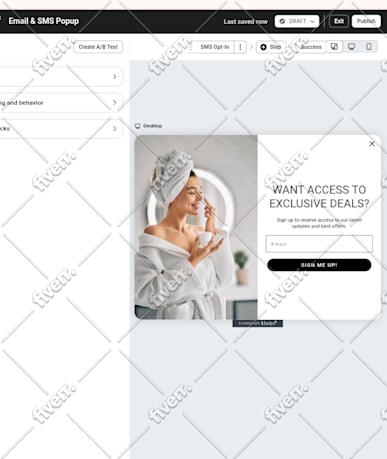Switch to mobile preview icon

(369, 47)
